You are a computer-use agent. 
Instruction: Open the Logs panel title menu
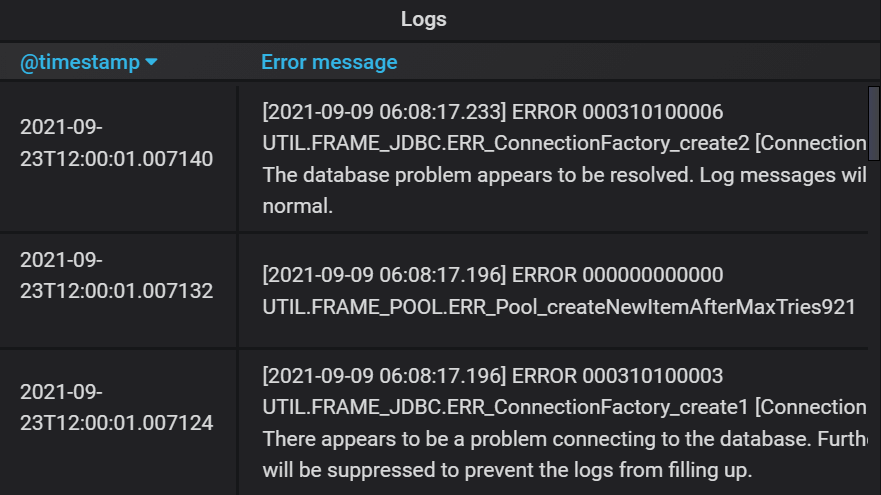(x=424, y=19)
